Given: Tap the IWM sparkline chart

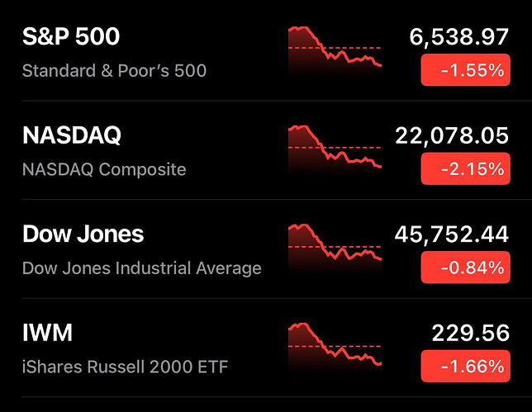Looking at the screenshot, I should pos(335,348).
